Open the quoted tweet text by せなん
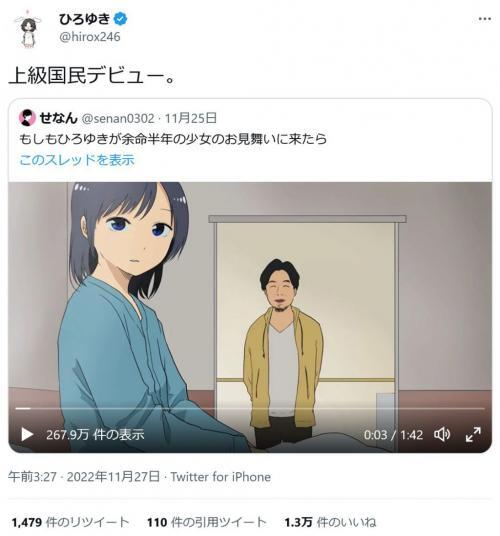Image resolution: width=500 pixels, height=536 pixels. tap(173, 139)
